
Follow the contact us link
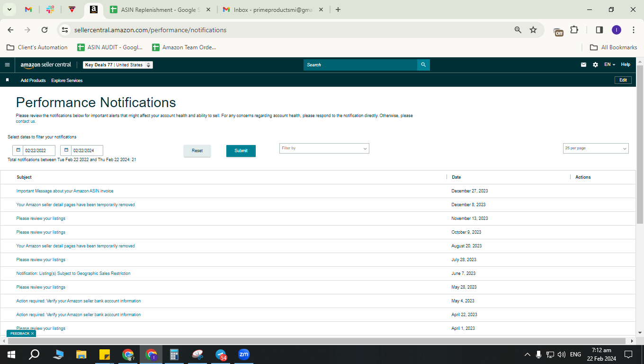(26, 121)
